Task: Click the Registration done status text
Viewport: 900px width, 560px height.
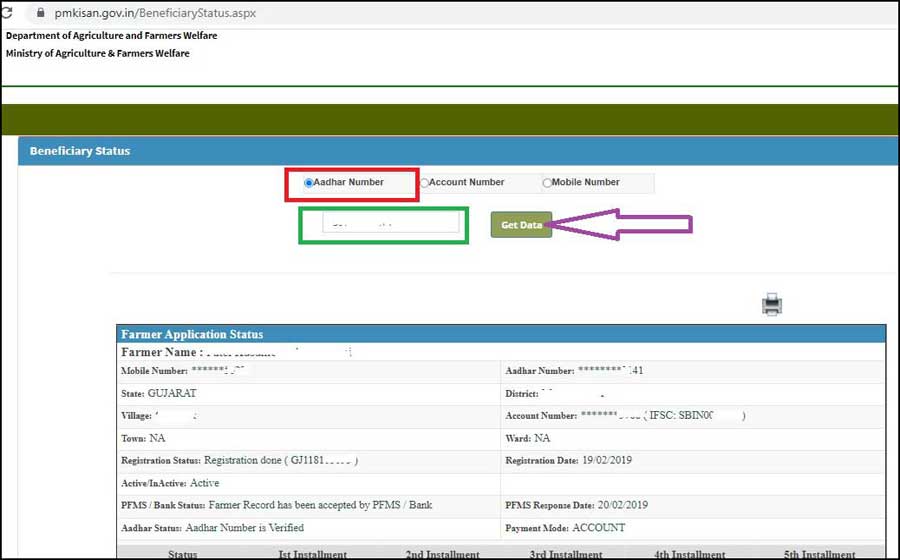Action: point(281,460)
